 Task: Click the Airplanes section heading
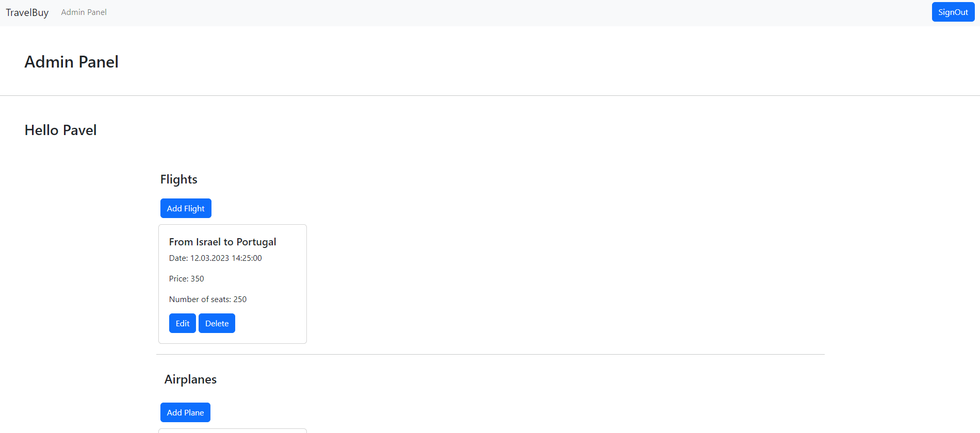coord(190,379)
